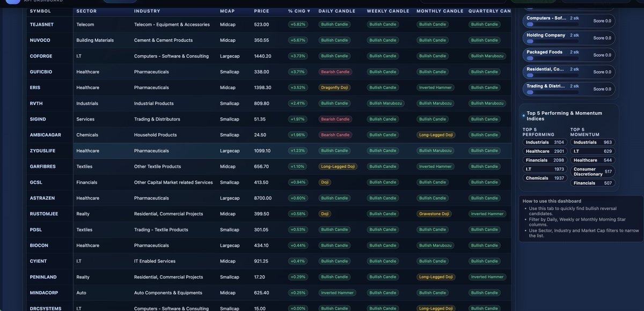Select Industrials 963 in Top 5 Momentum

(593, 142)
